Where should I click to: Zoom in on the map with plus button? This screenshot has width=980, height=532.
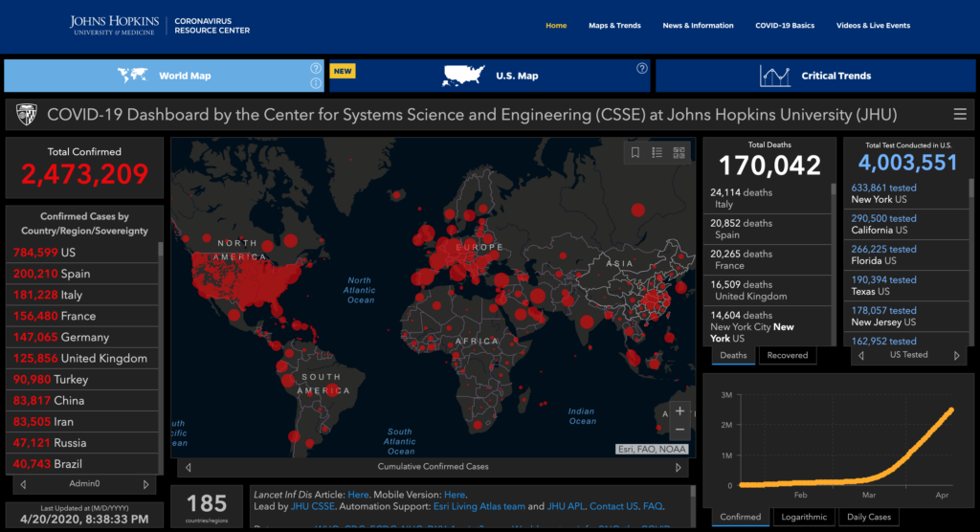[x=679, y=410]
